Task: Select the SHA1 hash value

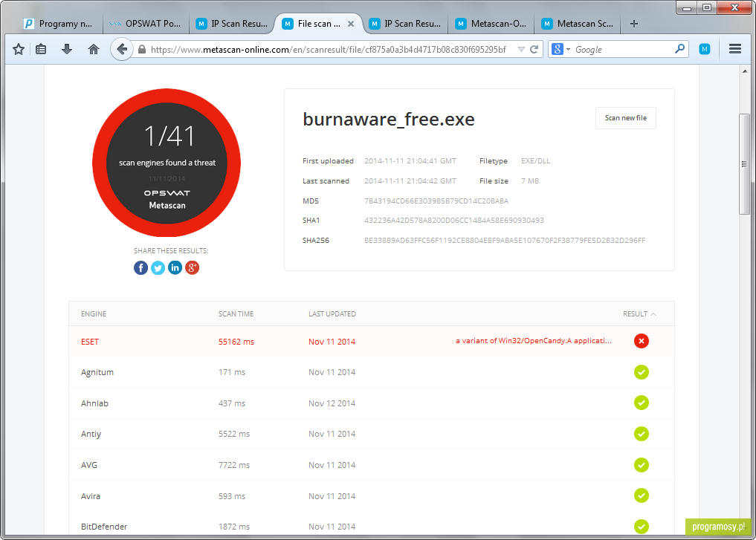Action: (453, 220)
